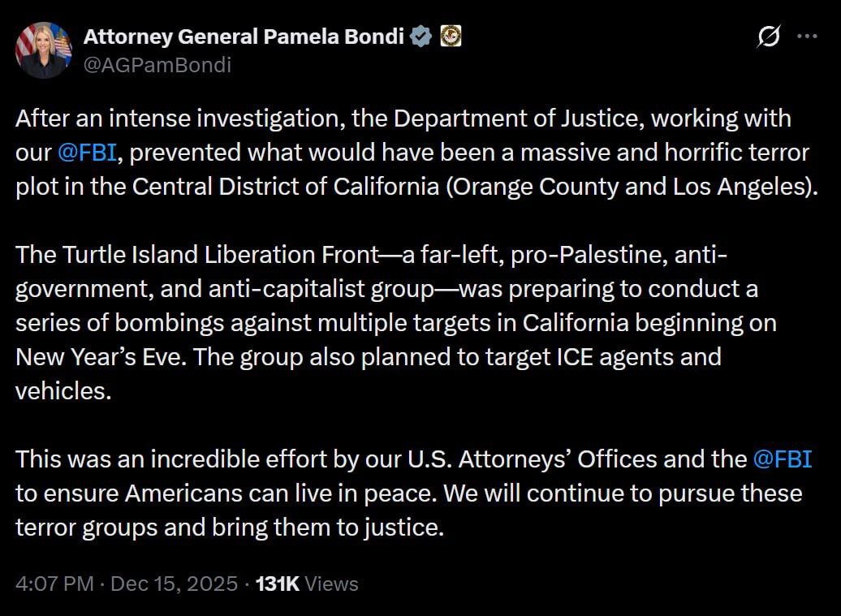The height and width of the screenshot is (616, 841).
Task: Open Pamela Bondi's profile avatar photo
Action: click(43, 50)
